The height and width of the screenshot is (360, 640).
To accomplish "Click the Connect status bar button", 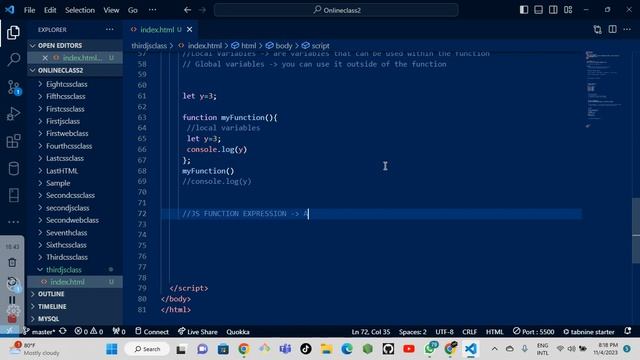I will (152, 332).
